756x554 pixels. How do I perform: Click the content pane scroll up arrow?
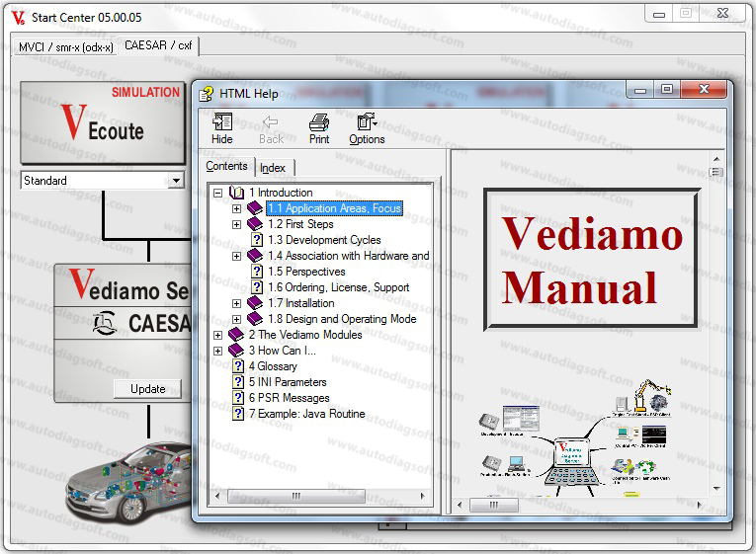coord(716,159)
